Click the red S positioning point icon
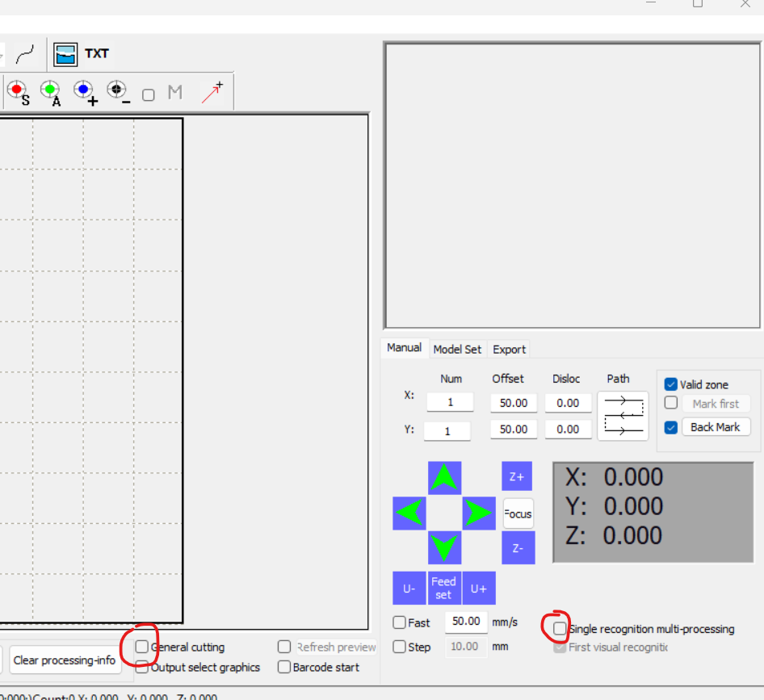The width and height of the screenshot is (764, 700). click(x=19, y=93)
